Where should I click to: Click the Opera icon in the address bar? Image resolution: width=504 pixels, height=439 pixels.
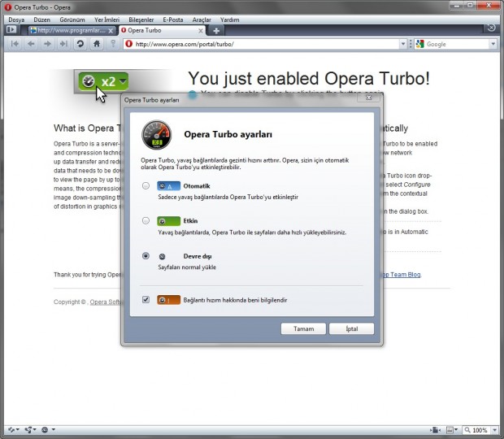129,44
